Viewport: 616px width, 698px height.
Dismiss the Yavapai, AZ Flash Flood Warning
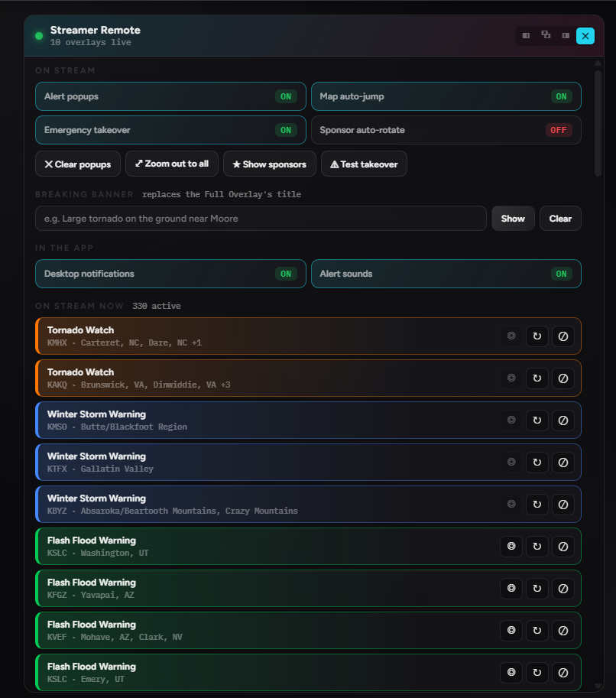(563, 589)
